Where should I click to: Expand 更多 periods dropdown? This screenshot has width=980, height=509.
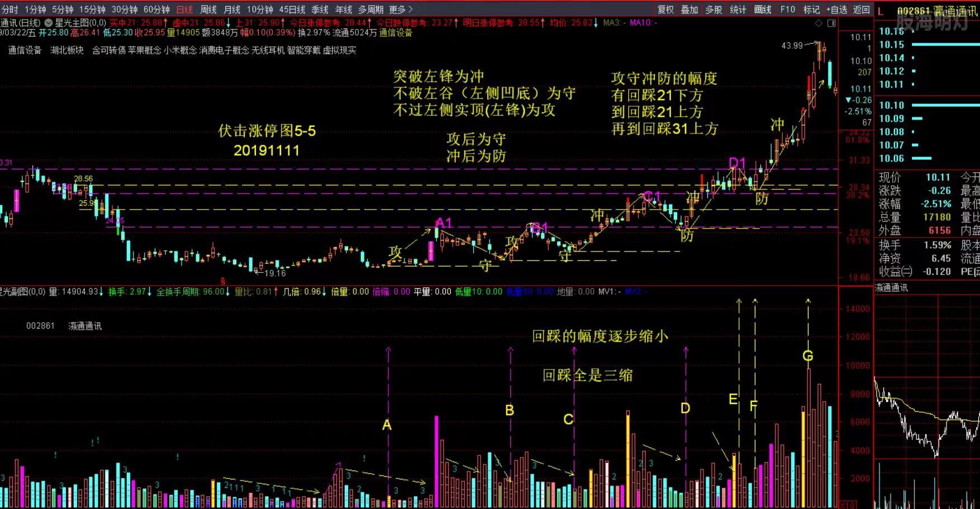click(x=401, y=9)
